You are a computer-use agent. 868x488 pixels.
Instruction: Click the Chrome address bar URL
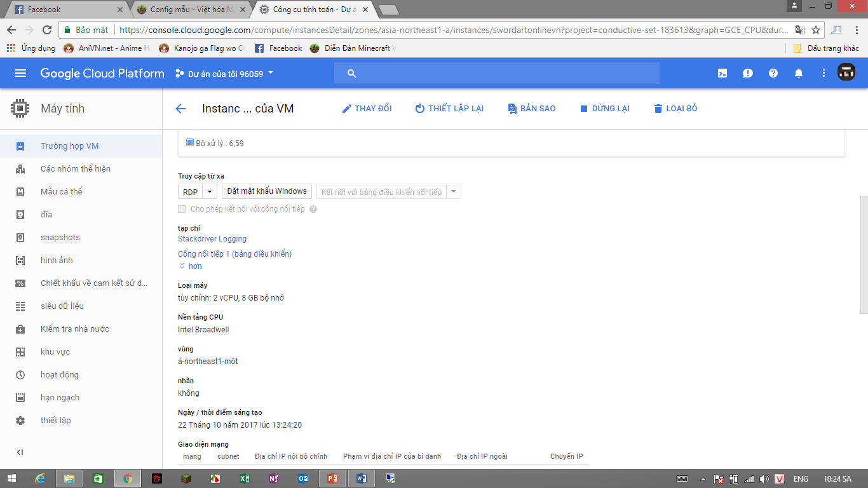pyautogui.click(x=454, y=30)
